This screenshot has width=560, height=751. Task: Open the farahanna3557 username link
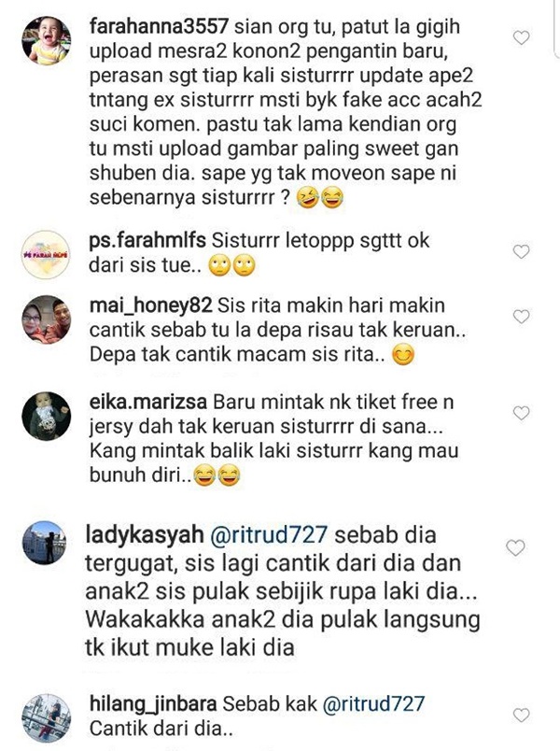[159, 26]
